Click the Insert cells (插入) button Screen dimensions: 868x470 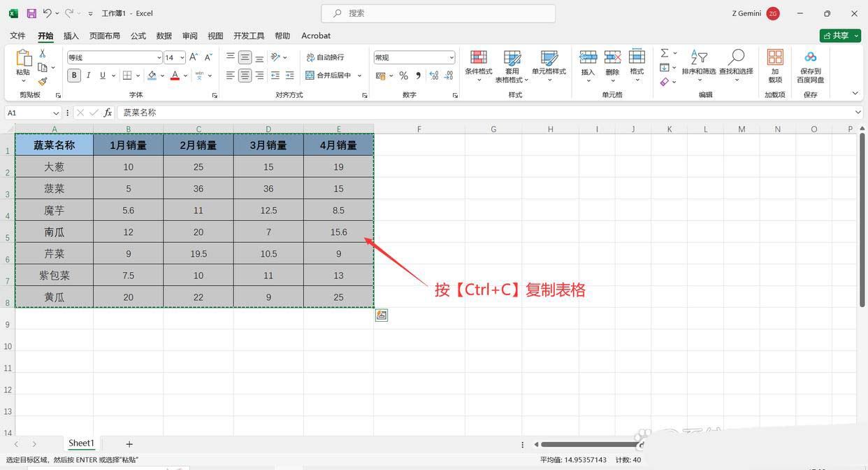click(588, 66)
